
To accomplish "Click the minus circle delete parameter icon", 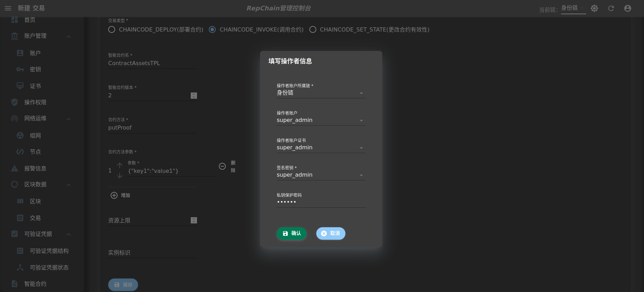I will click(x=222, y=166).
